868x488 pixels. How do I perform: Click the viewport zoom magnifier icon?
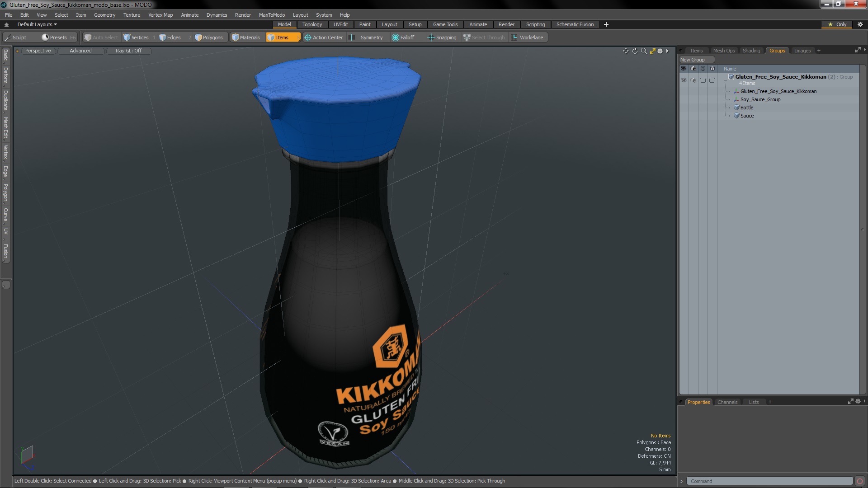tap(644, 51)
